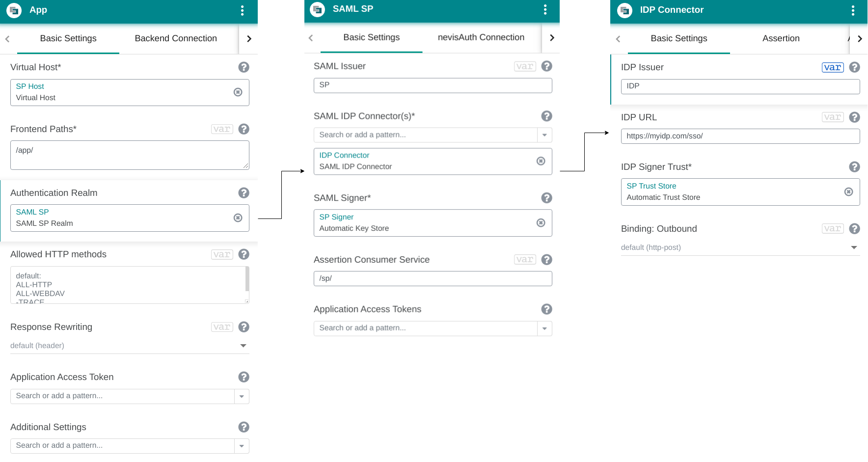Show help for Authentication Realm
Image resolution: width=868 pixels, height=462 pixels.
(x=244, y=193)
